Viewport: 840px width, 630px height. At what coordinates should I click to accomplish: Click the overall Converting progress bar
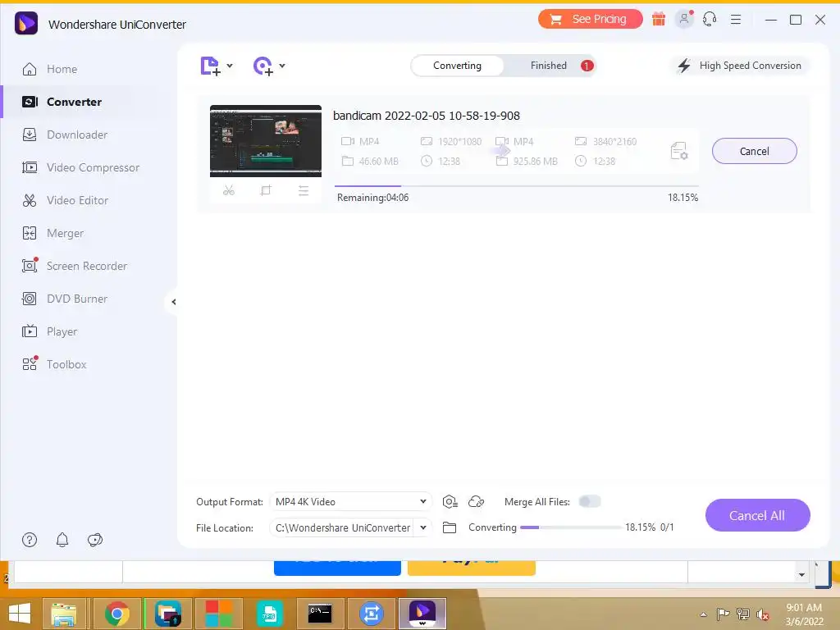click(x=571, y=527)
